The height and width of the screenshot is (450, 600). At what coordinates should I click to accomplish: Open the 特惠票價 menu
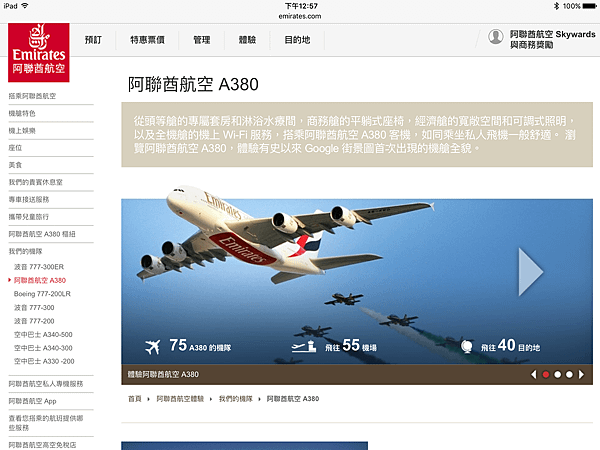[x=147, y=40]
